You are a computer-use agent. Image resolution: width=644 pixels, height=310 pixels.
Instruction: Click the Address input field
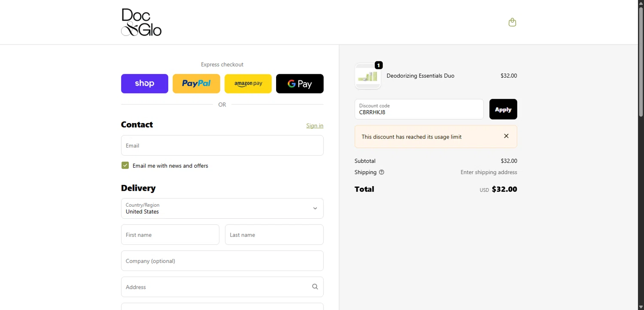click(x=222, y=287)
